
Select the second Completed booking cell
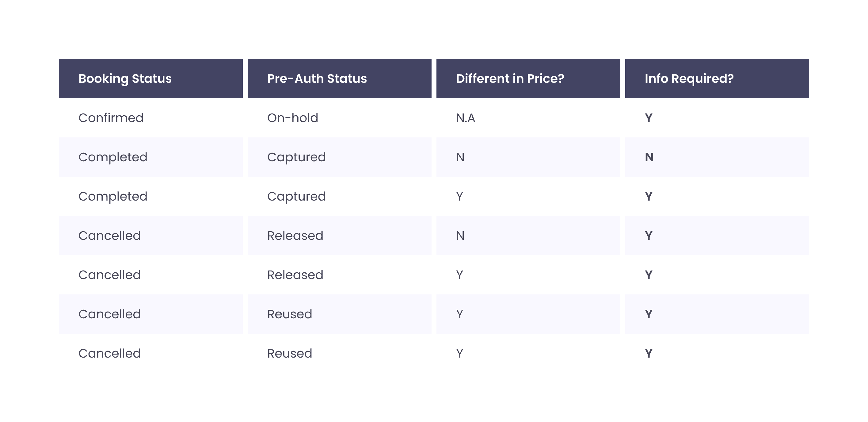tap(113, 197)
